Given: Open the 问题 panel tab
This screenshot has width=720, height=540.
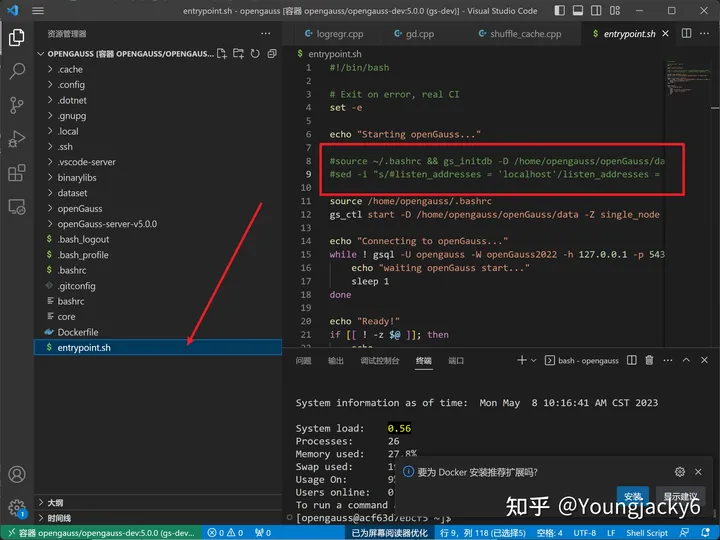Looking at the screenshot, I should pyautogui.click(x=303, y=361).
